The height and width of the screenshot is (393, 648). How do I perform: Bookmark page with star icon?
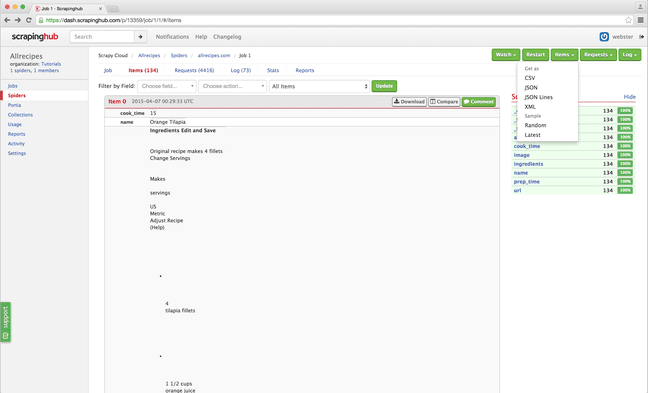[x=628, y=20]
